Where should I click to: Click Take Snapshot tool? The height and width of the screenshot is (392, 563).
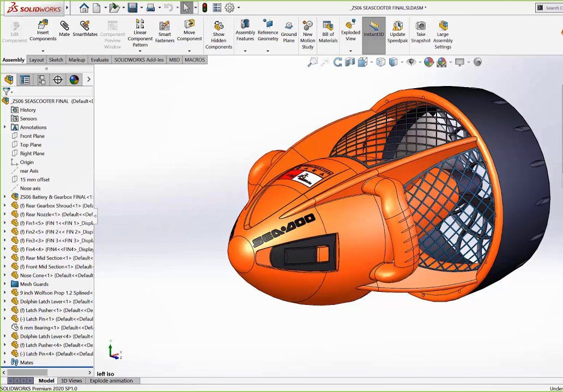point(420,32)
